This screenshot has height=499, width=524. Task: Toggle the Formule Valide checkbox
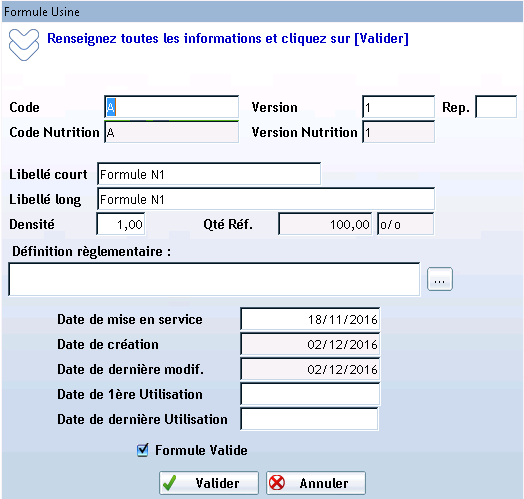(143, 450)
